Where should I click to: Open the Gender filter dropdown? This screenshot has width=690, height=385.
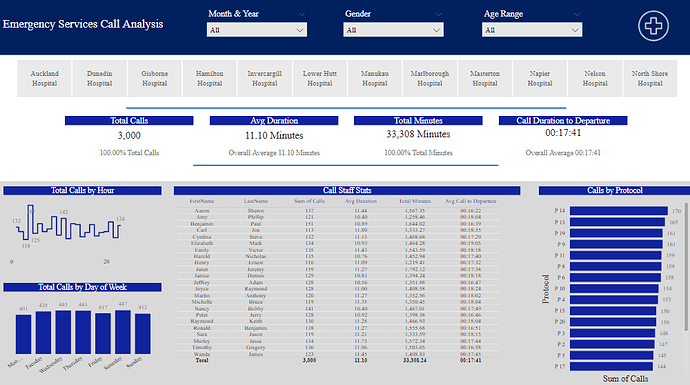[393, 30]
